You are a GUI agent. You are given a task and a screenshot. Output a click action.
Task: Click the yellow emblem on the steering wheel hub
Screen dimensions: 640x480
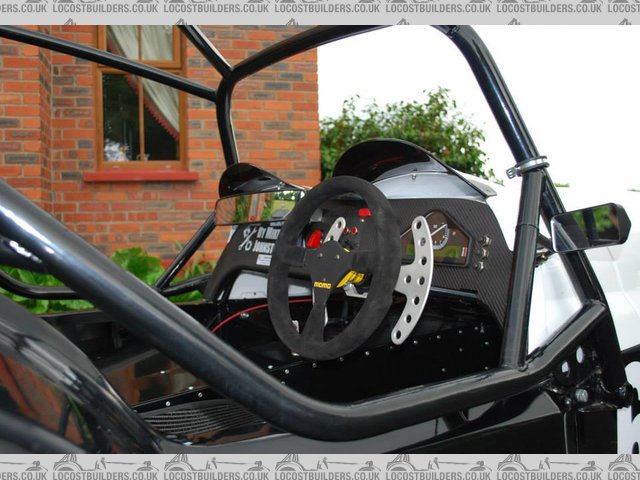click(x=350, y=278)
